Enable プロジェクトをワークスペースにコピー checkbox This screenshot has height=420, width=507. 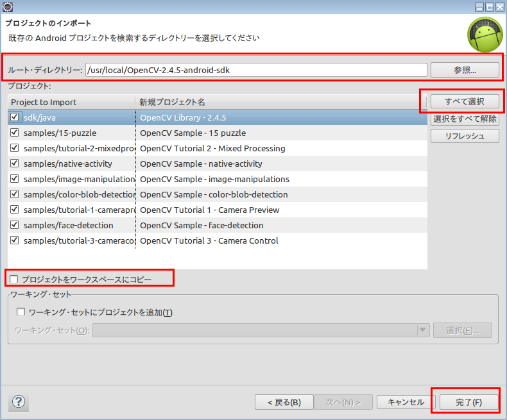[14, 279]
